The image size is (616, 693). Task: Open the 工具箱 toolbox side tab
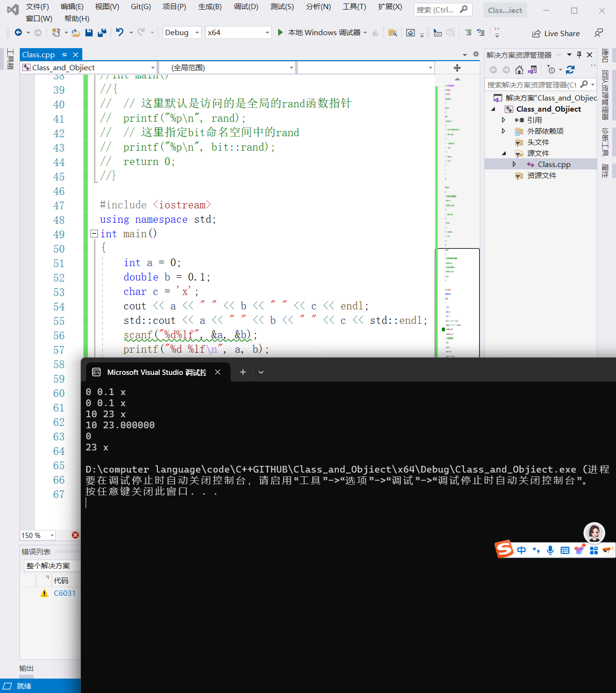pyautogui.click(x=10, y=59)
